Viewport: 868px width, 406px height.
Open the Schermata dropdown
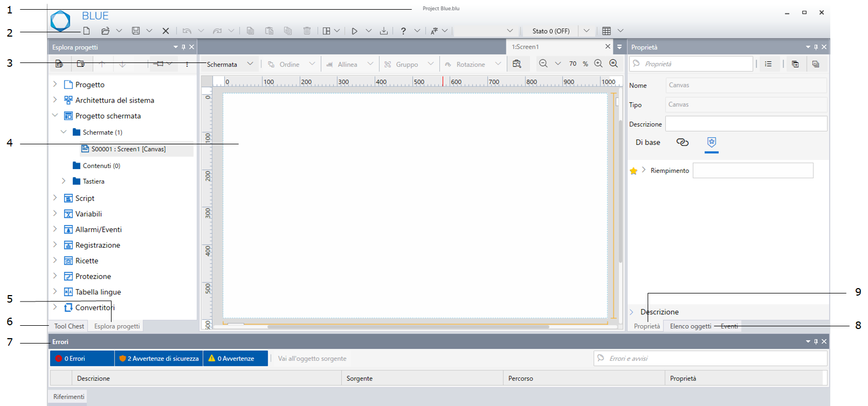[230, 64]
